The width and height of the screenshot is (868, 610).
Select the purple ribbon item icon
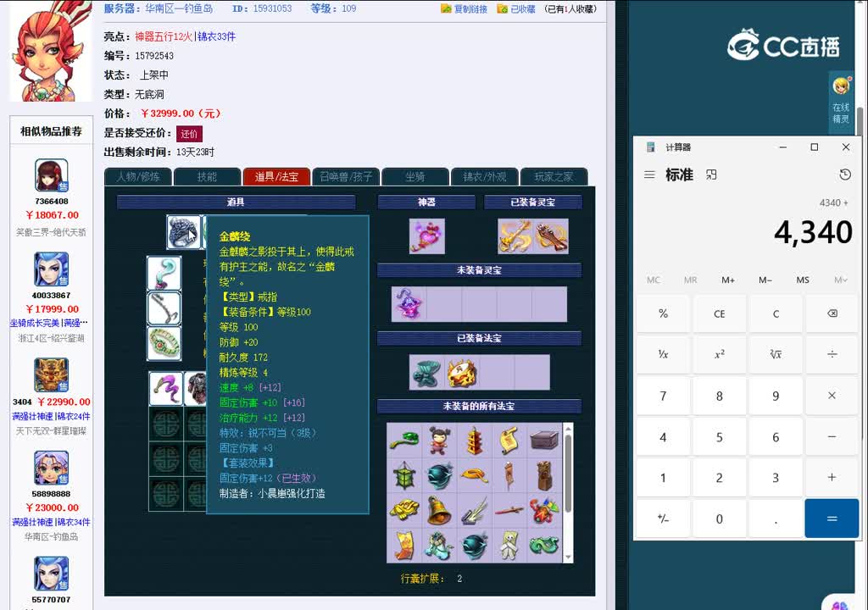pos(166,389)
